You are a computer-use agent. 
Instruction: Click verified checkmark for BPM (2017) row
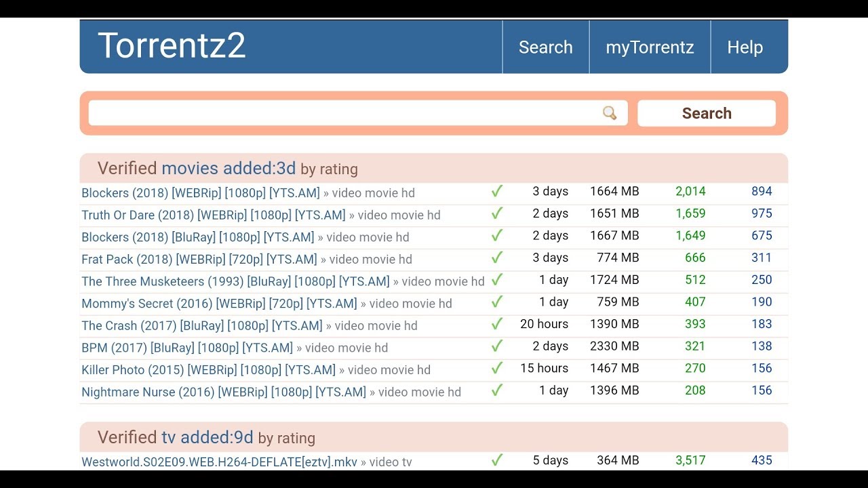pos(497,346)
